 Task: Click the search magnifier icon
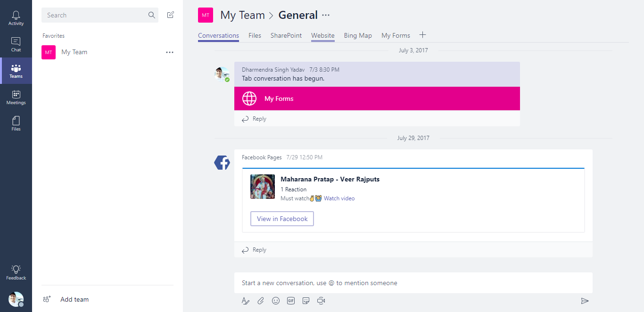click(152, 15)
